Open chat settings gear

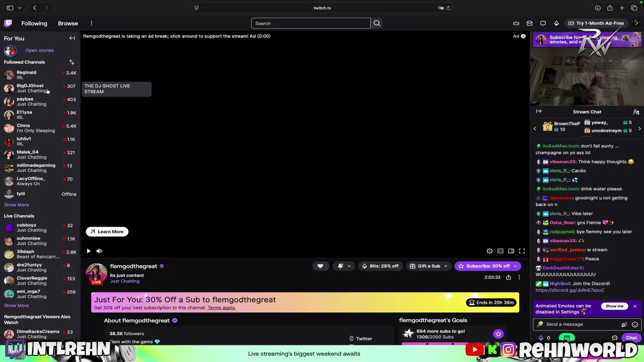[x=615, y=338]
